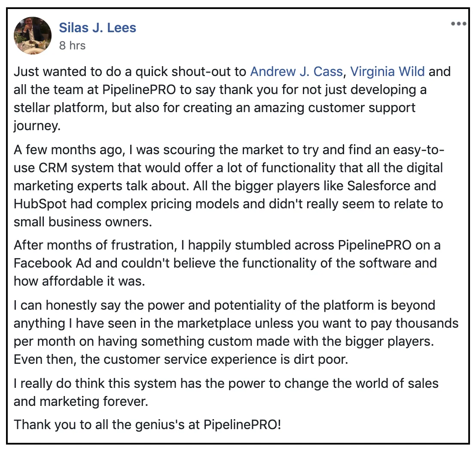Click the "and marketing forever." line
The height and width of the screenshot is (451, 476).
tap(81, 402)
